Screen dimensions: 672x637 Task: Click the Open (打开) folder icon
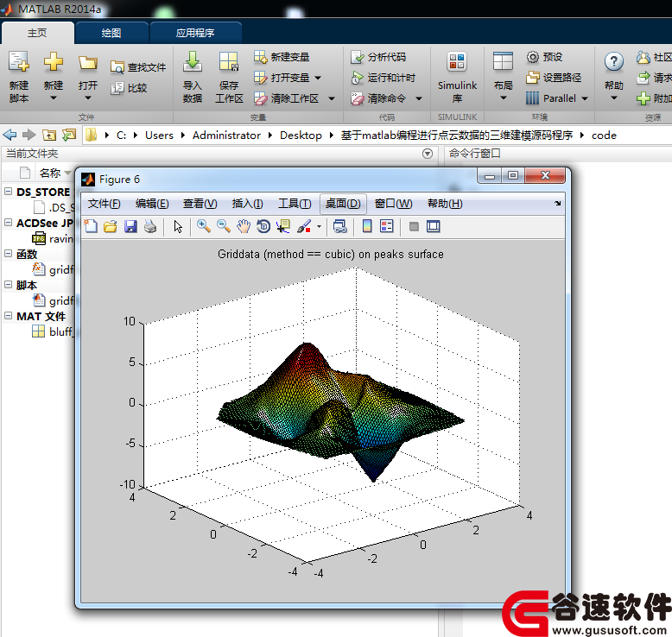click(x=88, y=63)
